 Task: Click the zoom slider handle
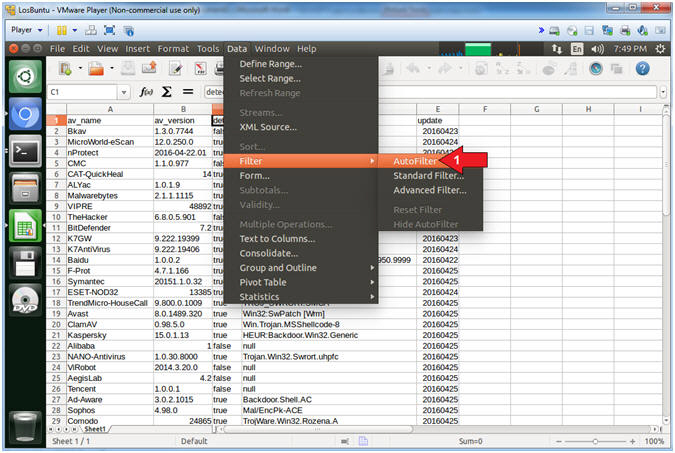595,441
